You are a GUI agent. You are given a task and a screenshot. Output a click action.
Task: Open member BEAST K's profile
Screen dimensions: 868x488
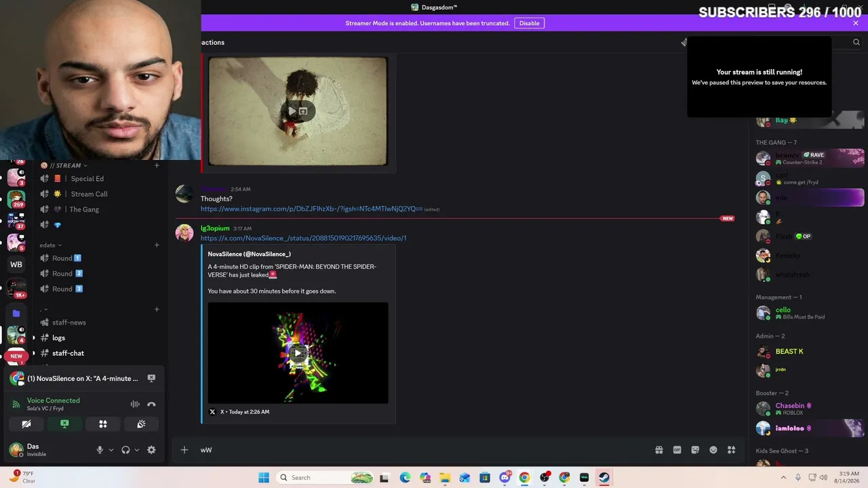point(810,352)
